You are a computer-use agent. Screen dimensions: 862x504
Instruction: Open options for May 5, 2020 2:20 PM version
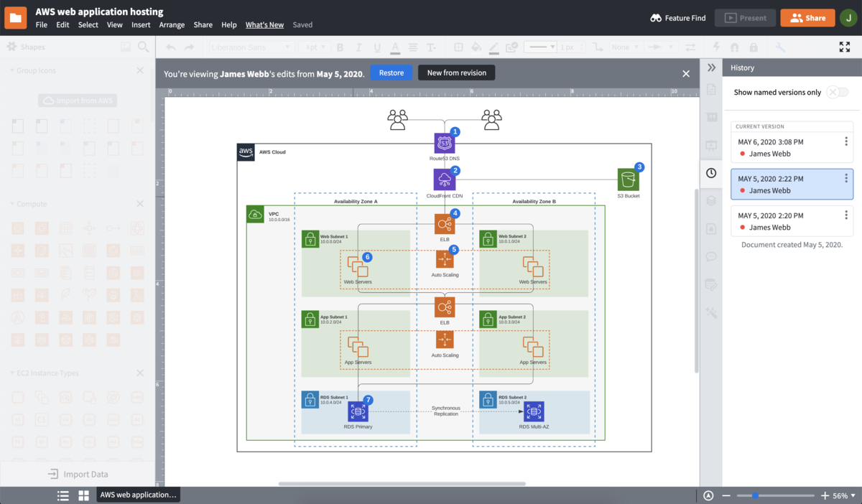846,215
